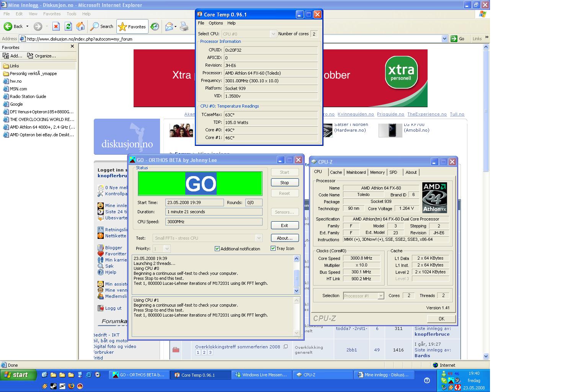Expand the Links toolbar chevron
583x392 pixels.
click(x=487, y=38)
